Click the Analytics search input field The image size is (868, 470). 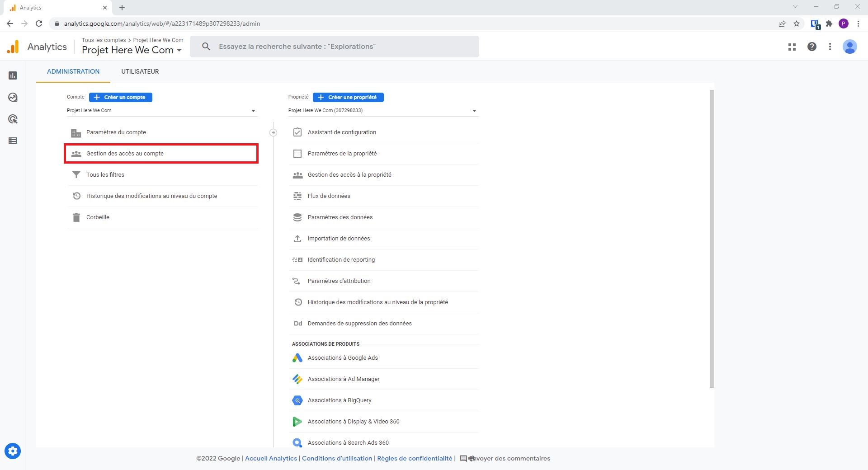pos(335,47)
